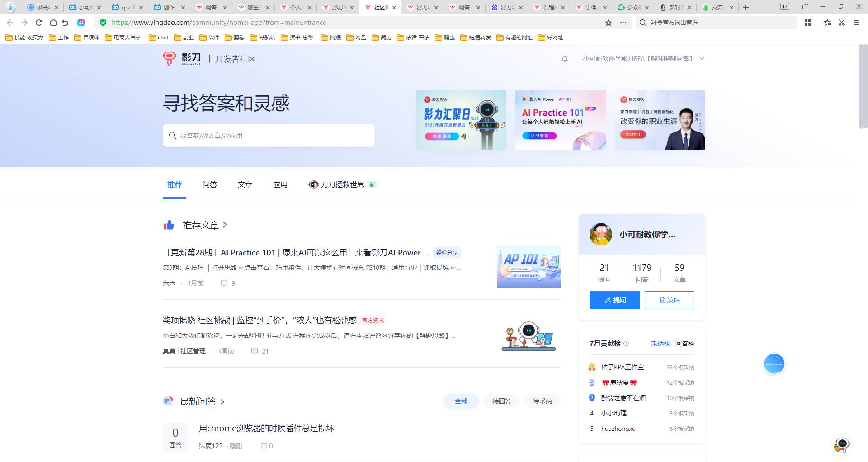This screenshot has height=462, width=868.
Task: Expand 推荐文章 via its chevron
Action: tap(225, 225)
